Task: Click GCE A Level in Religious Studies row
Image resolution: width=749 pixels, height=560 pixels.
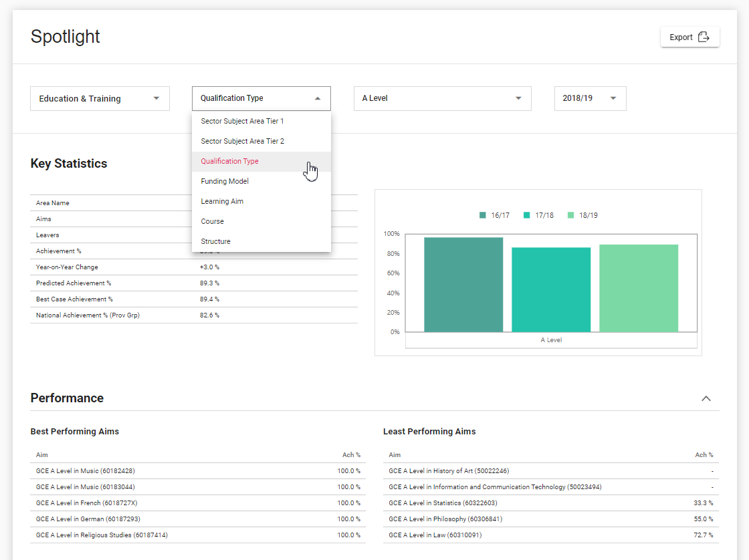Action: (x=198, y=535)
